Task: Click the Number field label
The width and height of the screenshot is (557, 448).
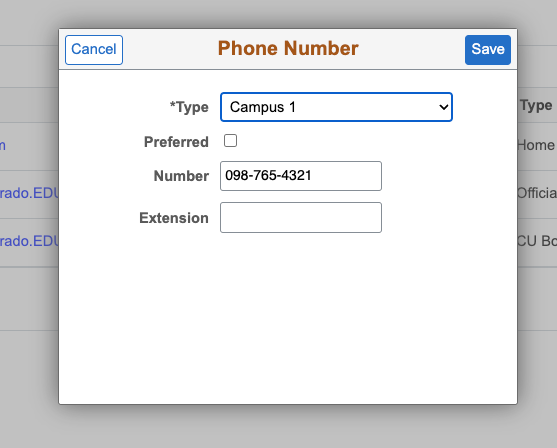Action: 181,176
